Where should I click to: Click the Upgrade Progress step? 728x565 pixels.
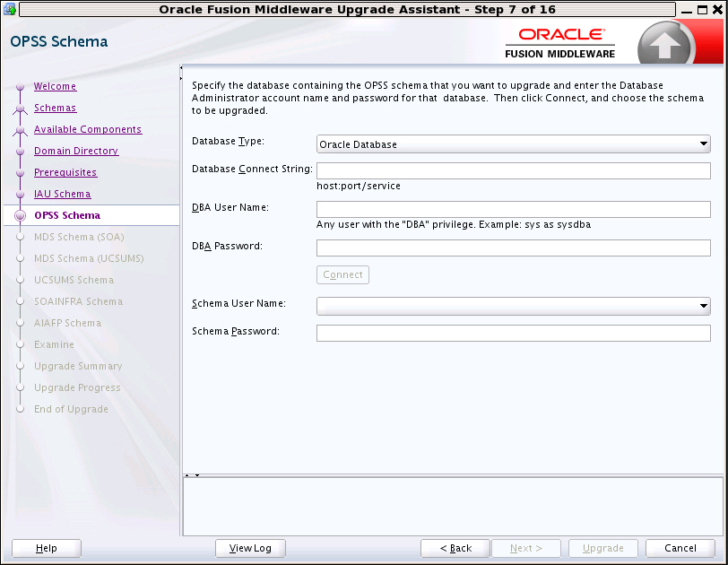pyautogui.click(x=77, y=387)
